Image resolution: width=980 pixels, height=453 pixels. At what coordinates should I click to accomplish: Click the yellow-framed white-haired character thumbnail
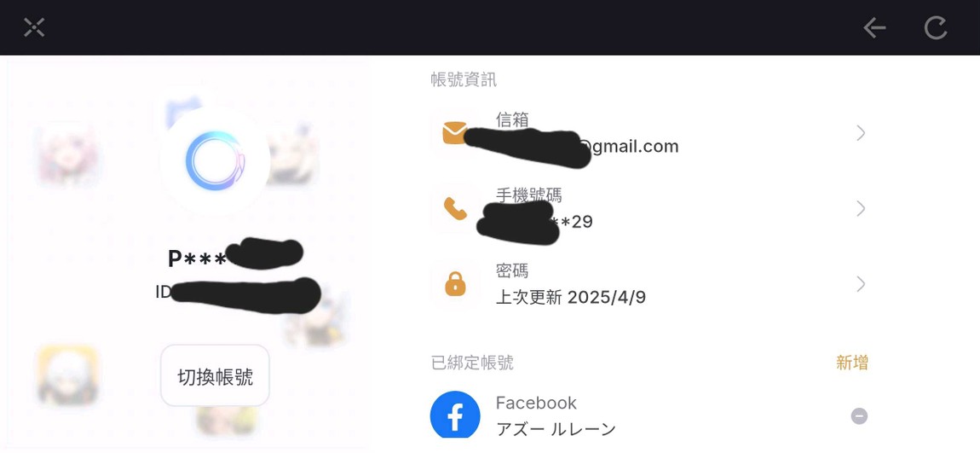(67, 375)
